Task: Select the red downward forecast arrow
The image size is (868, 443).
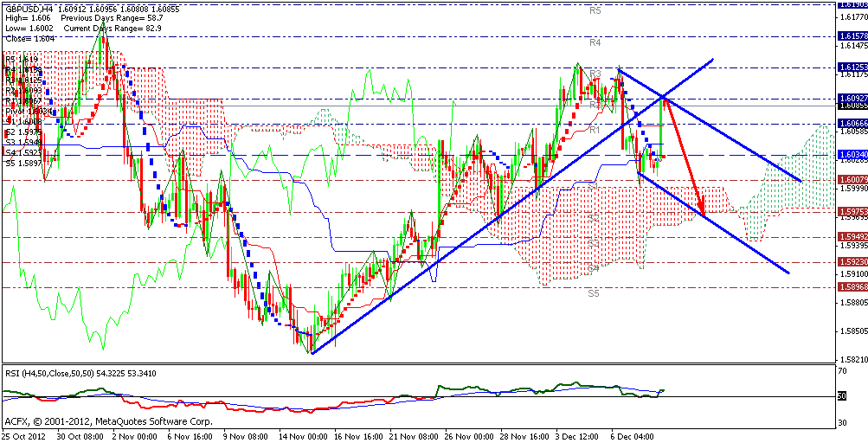Action: coord(685,157)
